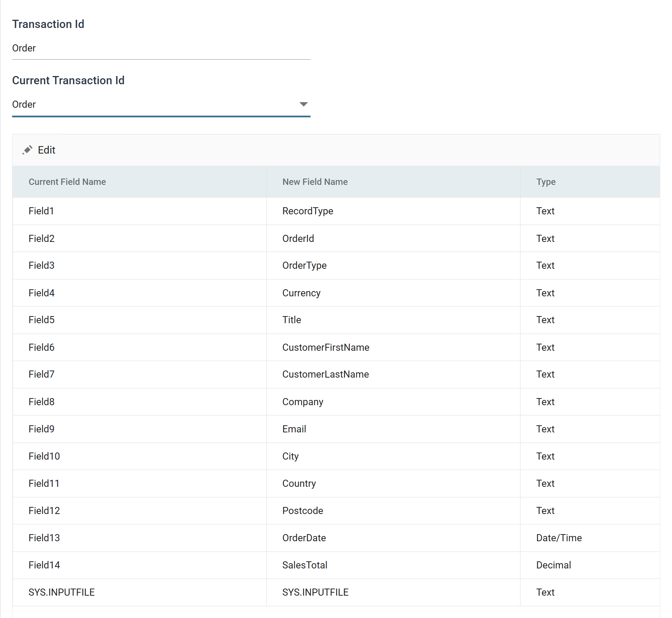The height and width of the screenshot is (618, 672).
Task: Open the Current Transaction Id dropdown arrow
Action: click(x=304, y=104)
